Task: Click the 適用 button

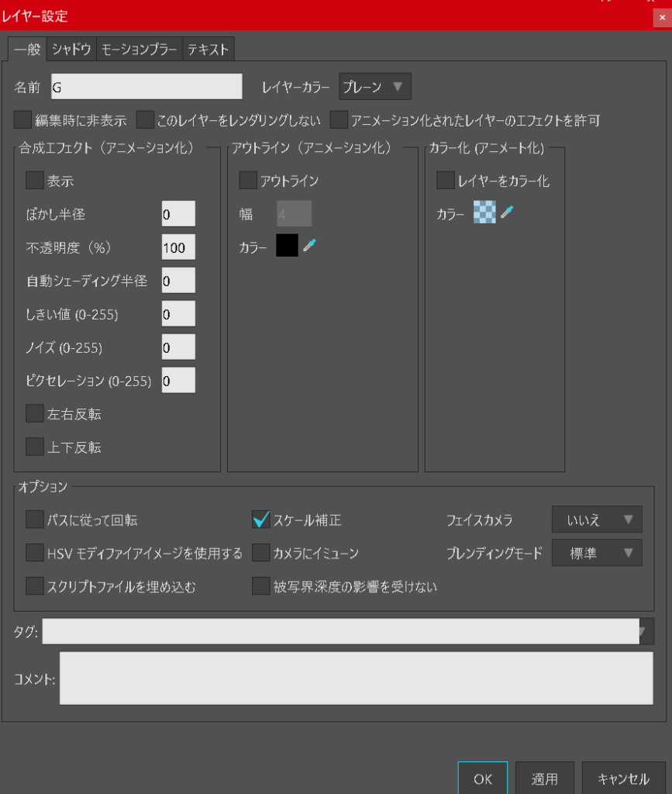Action: [545, 778]
